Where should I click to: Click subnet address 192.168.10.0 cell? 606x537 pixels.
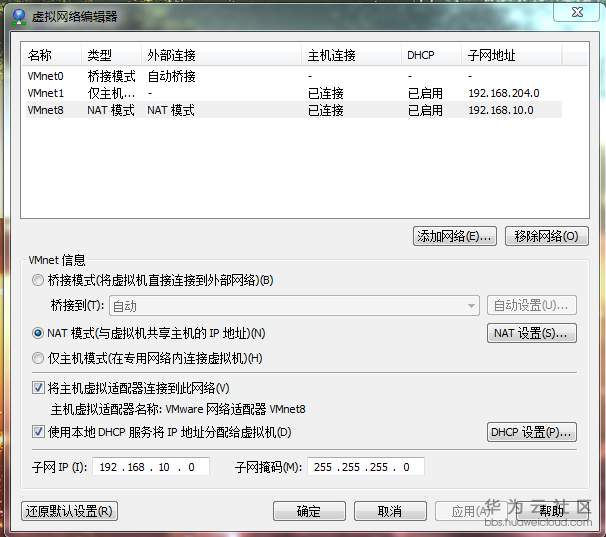pyautogui.click(x=500, y=110)
